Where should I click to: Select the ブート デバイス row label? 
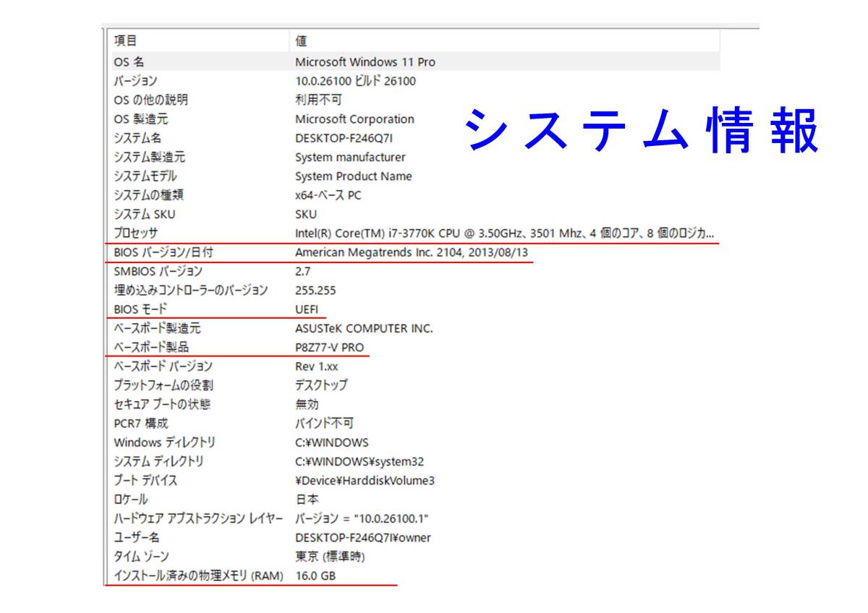tap(145, 480)
